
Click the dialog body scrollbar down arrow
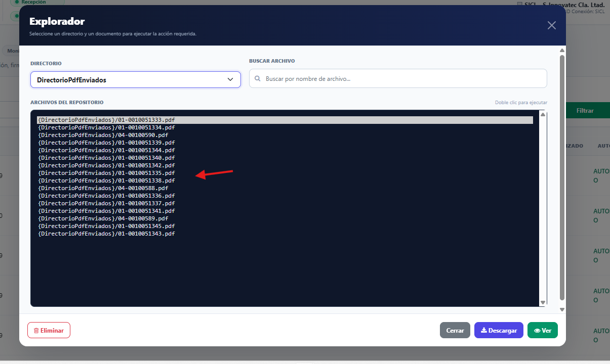[x=562, y=309]
